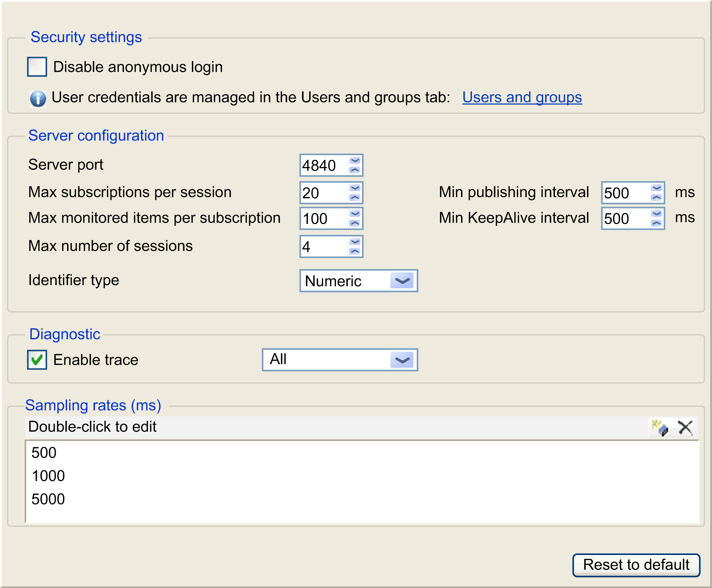Click the Enable trace level arrow button
Viewport: 712px width, 588px height.
click(x=402, y=360)
